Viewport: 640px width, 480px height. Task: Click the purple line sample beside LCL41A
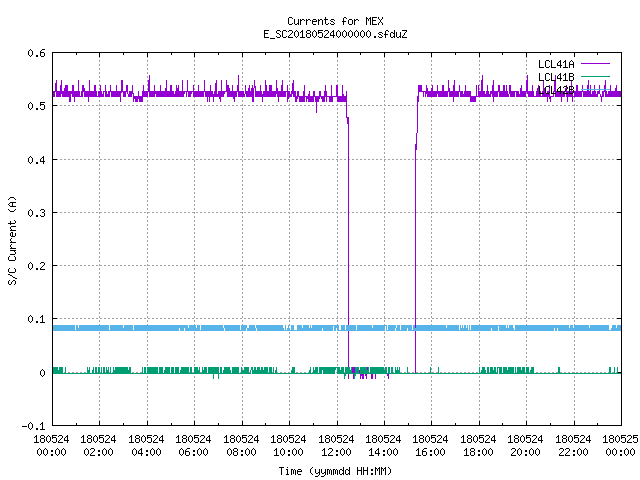coord(595,64)
